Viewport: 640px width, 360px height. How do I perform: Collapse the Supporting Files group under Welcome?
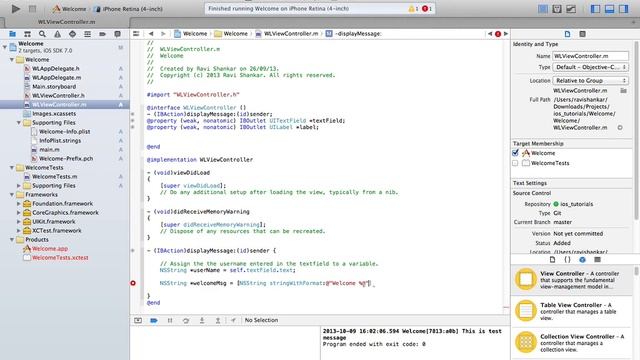[x=19, y=122]
